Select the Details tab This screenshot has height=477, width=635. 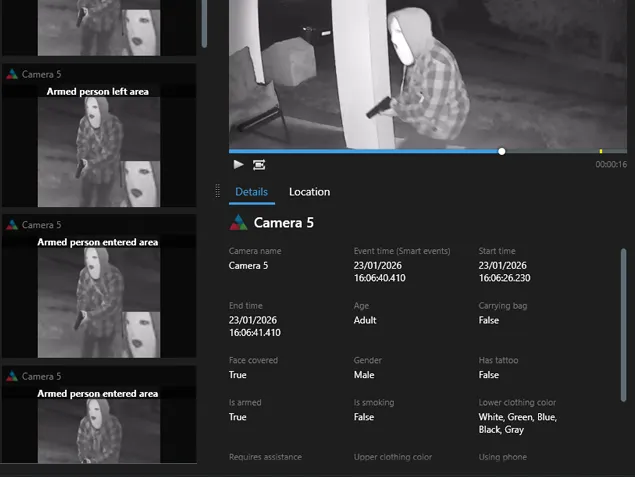251,192
